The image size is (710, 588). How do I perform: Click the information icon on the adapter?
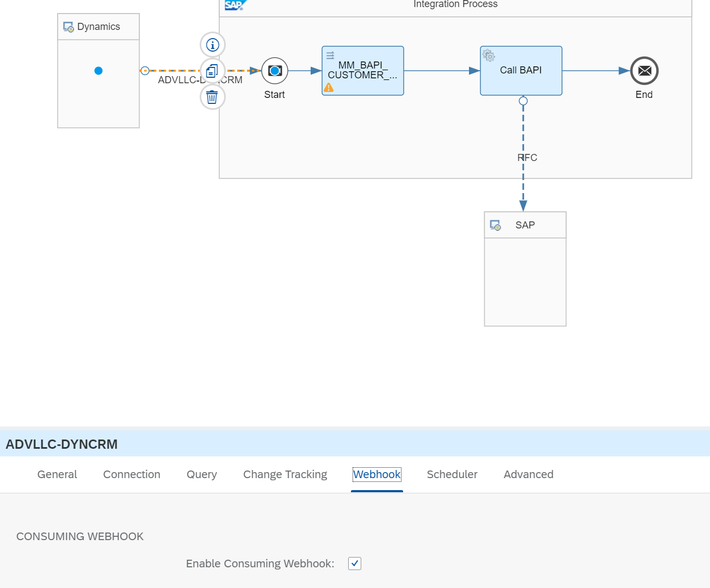click(x=213, y=45)
